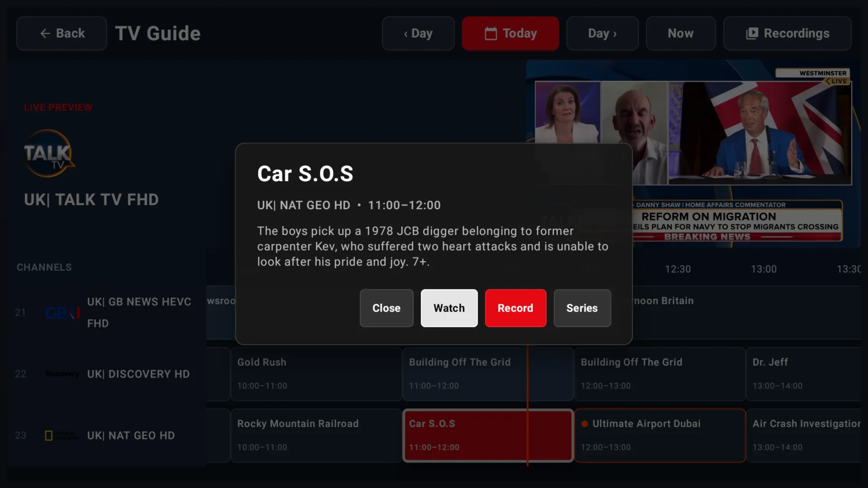Open the Dr. Jeff 13:00–14:00 programme
Image resolution: width=868 pixels, height=488 pixels.
point(804,374)
